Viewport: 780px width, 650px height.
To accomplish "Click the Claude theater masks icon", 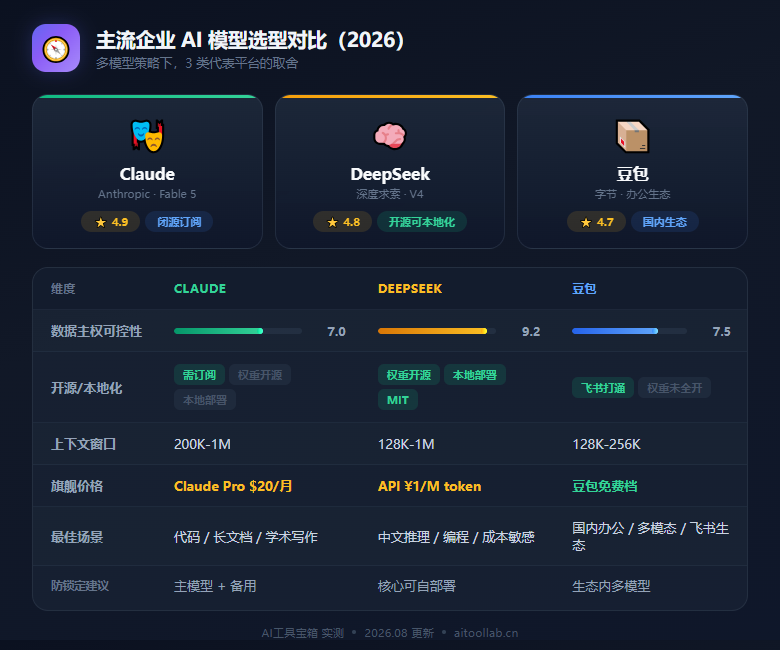I will tap(147, 135).
